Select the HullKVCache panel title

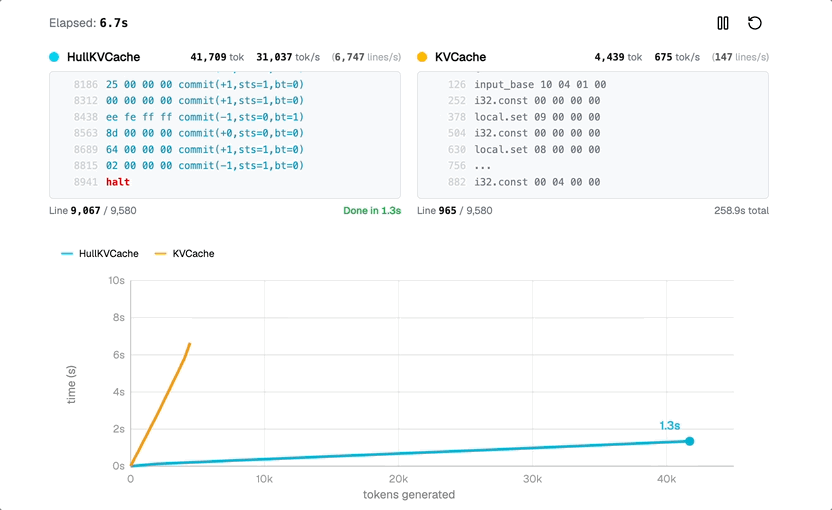[x=103, y=58]
